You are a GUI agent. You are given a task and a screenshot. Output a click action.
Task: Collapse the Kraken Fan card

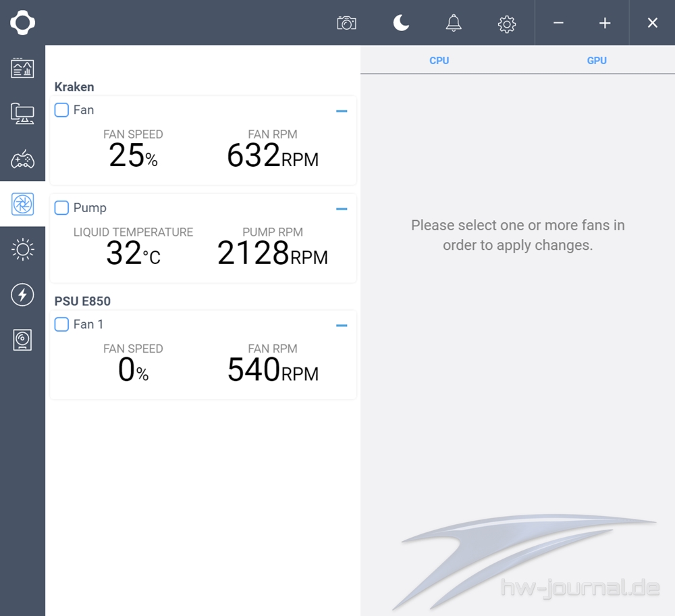click(342, 111)
